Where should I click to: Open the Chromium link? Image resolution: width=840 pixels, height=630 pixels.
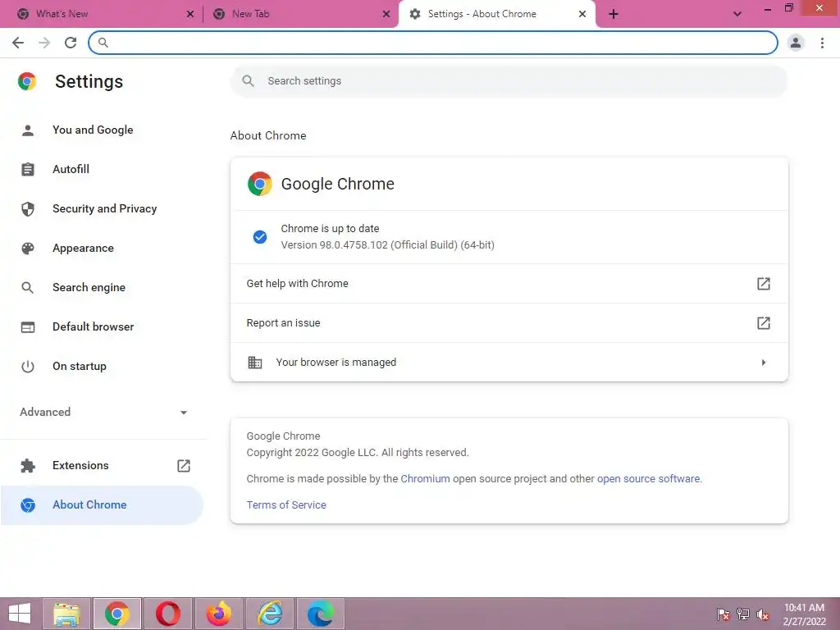[426, 479]
